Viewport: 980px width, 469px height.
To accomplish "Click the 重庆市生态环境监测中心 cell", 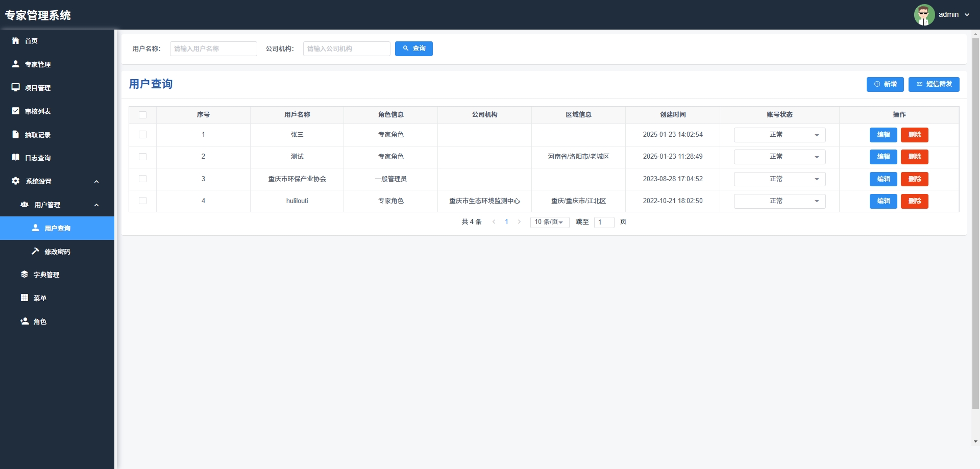I will pos(484,201).
